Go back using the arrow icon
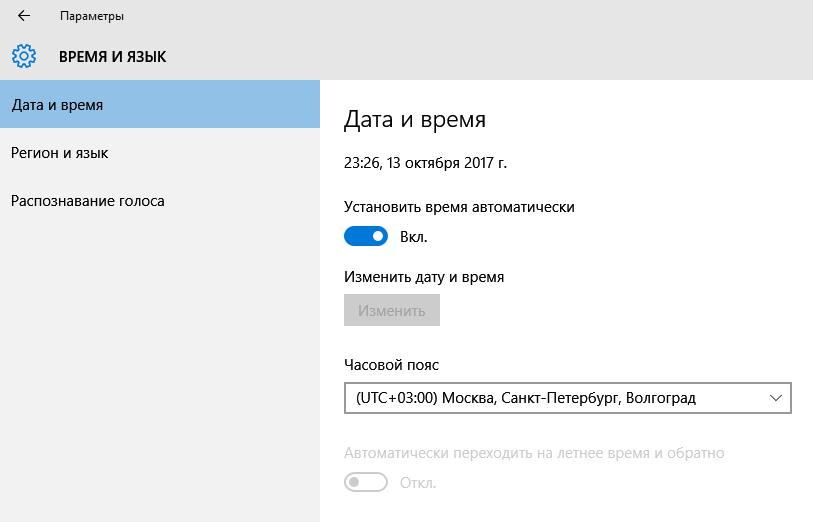Viewport: 813px width, 522px height. click(24, 16)
